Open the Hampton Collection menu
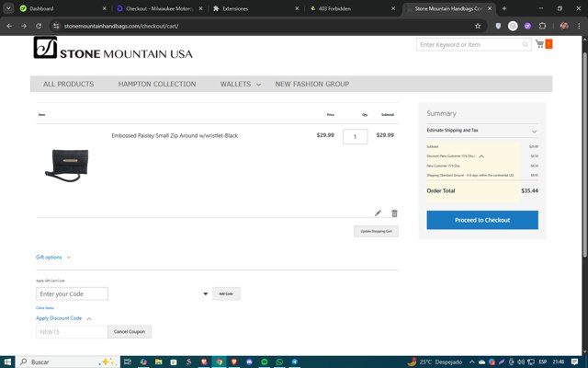The width and height of the screenshot is (588, 368). [x=157, y=84]
